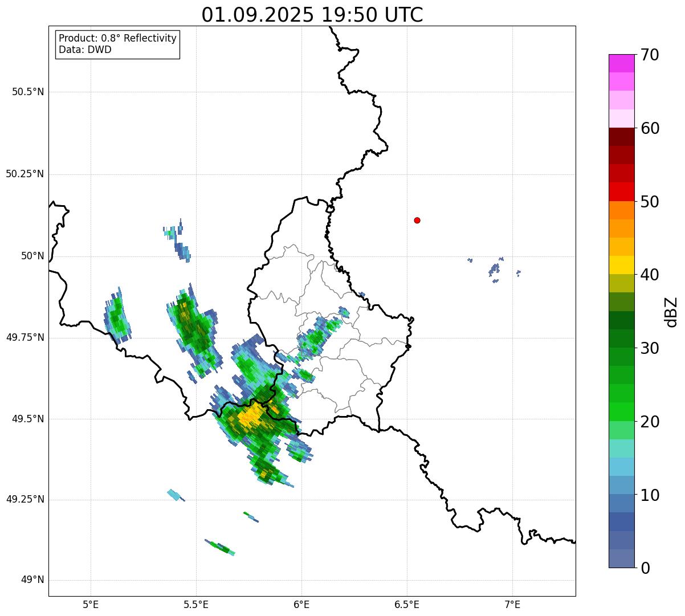Click the 49.25°N latitude label
Screen dimensions: 685x616
[25, 499]
